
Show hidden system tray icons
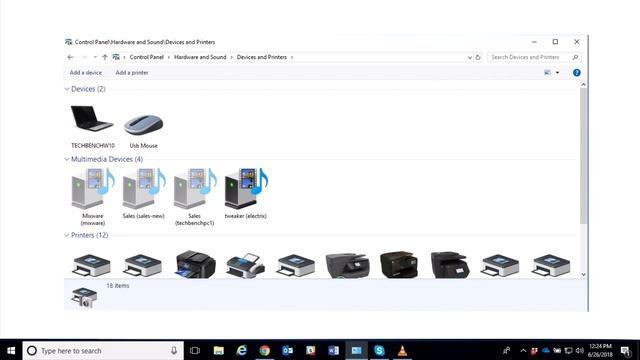[x=523, y=350]
